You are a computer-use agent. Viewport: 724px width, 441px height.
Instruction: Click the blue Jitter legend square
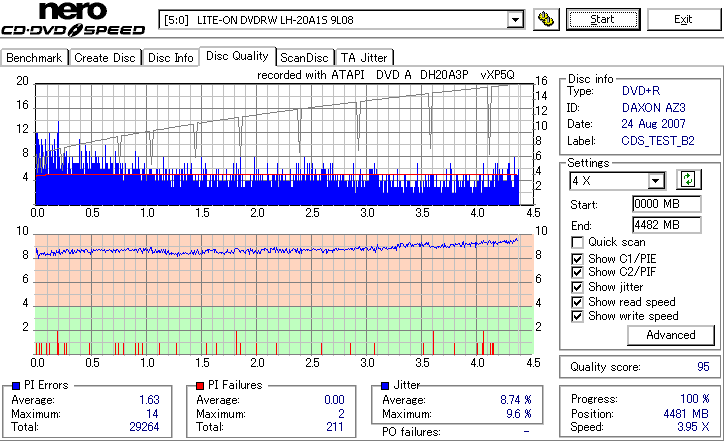(385, 386)
